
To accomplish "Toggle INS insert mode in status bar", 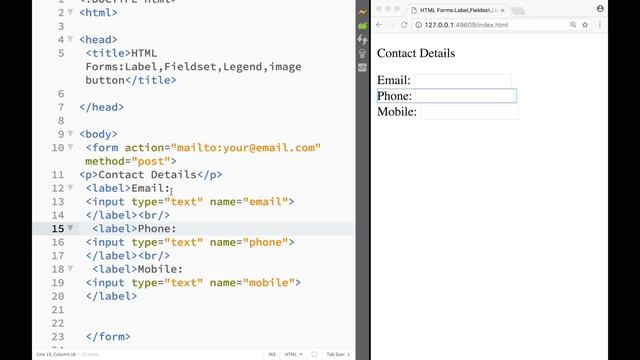I will tap(272, 354).
